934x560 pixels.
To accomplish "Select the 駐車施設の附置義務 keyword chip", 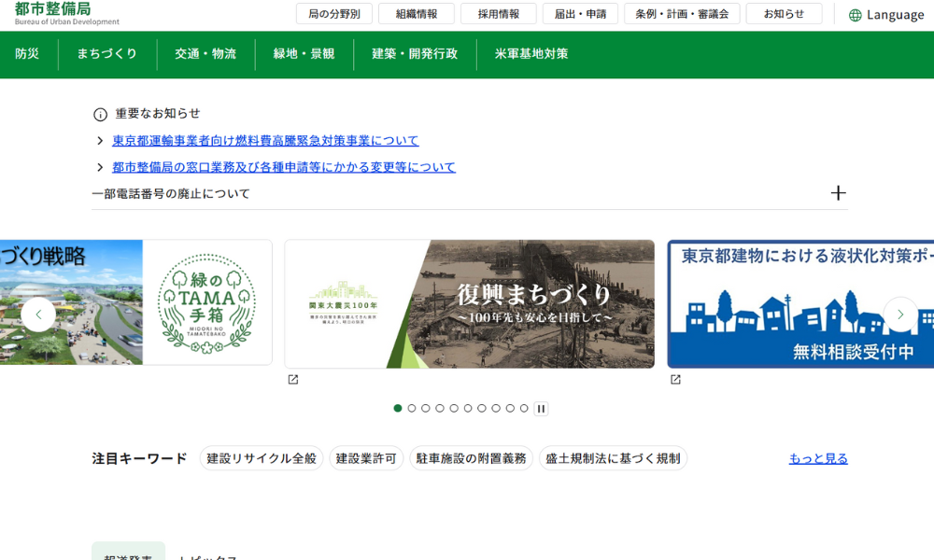I will [471, 458].
